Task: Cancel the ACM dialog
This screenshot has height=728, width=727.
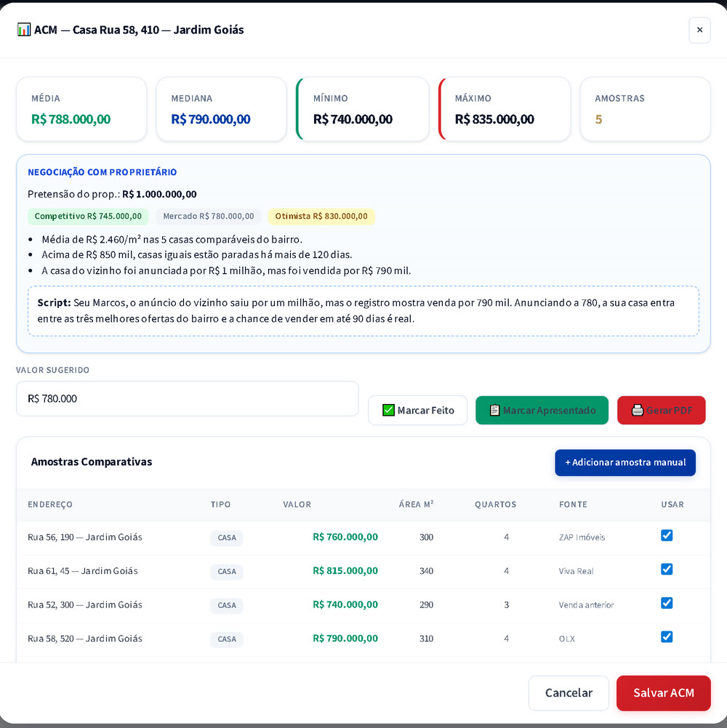Action: 569,692
